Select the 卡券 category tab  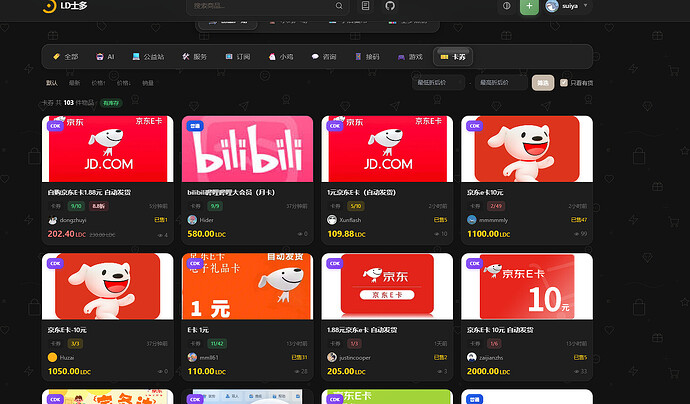pyautogui.click(x=453, y=57)
